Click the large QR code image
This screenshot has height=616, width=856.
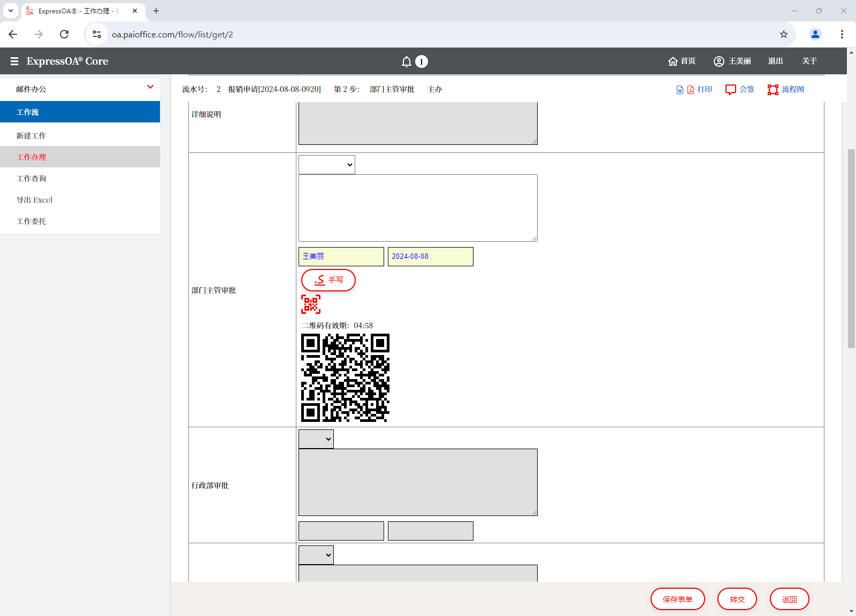click(x=345, y=378)
